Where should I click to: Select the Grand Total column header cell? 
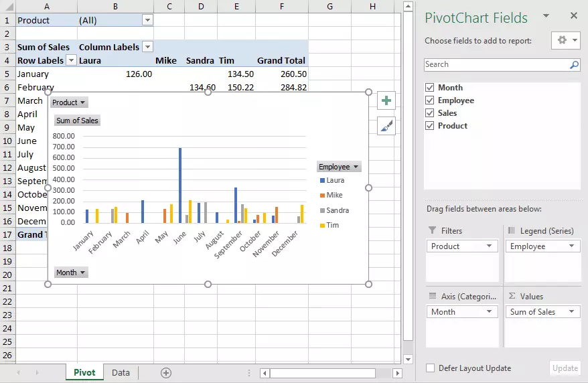[282, 60]
